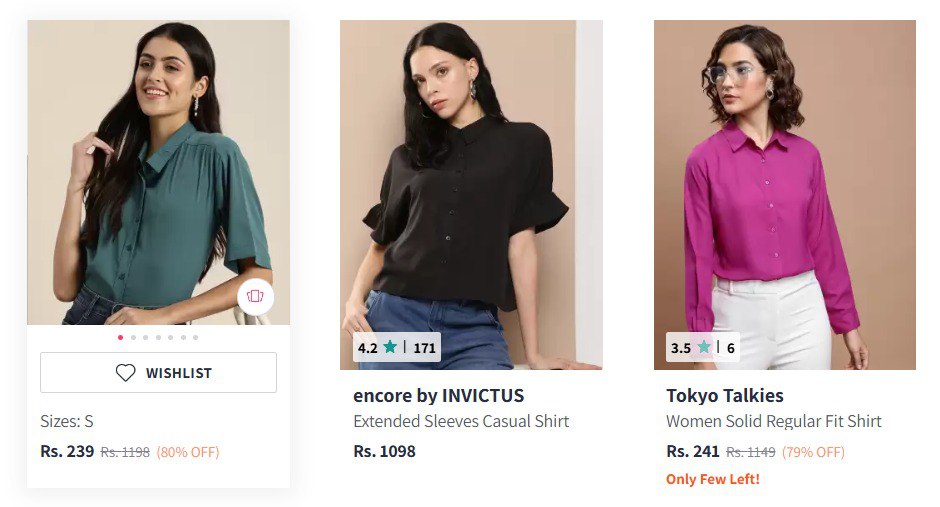Click the (79% OFF) discount label

813,452
